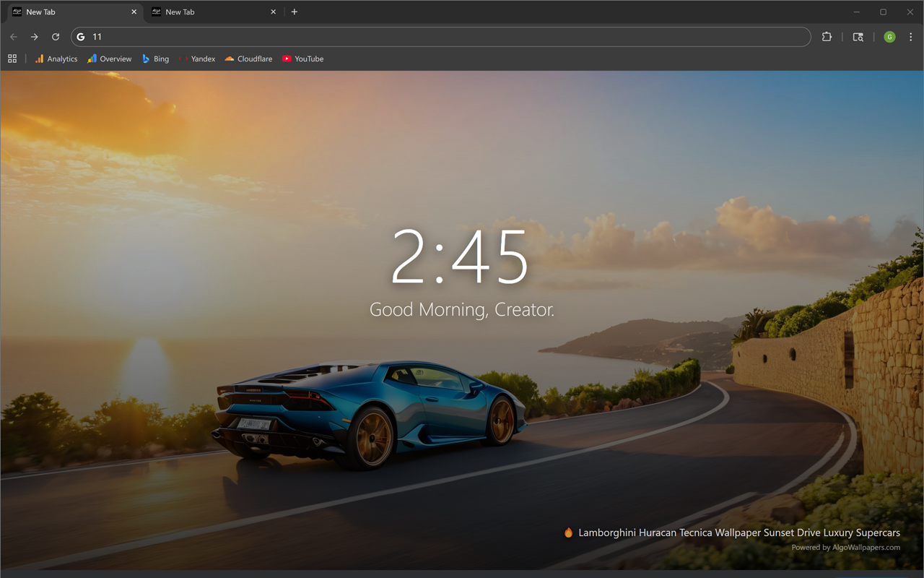Open the Chrome extensions puzzle icon
The width and height of the screenshot is (924, 578).
pos(827,37)
